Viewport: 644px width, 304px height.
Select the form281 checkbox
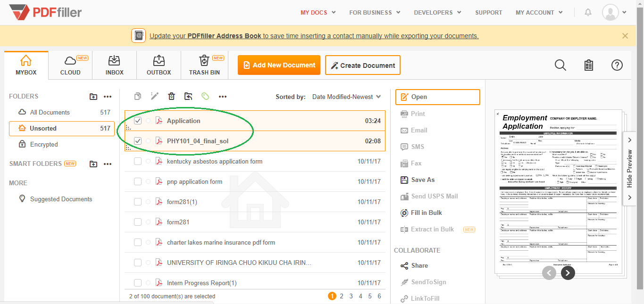tap(138, 222)
